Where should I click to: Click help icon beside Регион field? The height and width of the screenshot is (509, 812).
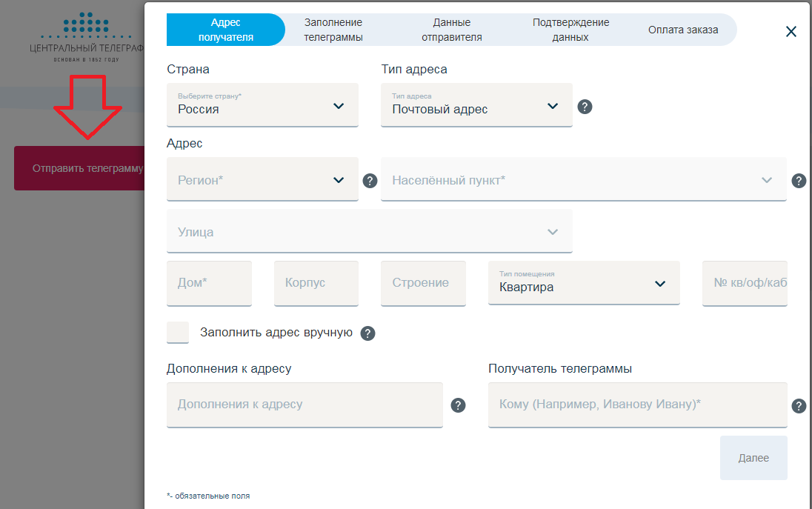point(370,181)
